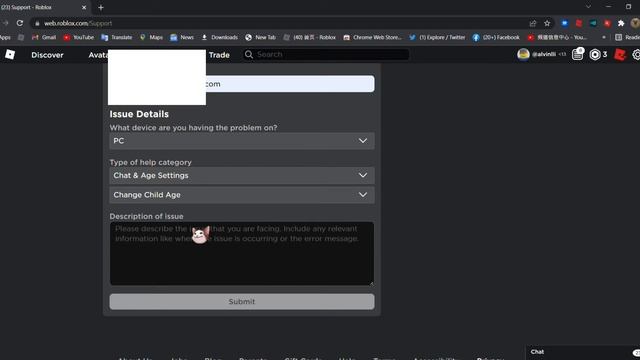Click the share page icon in address bar
640x360 pixels.
tap(533, 23)
